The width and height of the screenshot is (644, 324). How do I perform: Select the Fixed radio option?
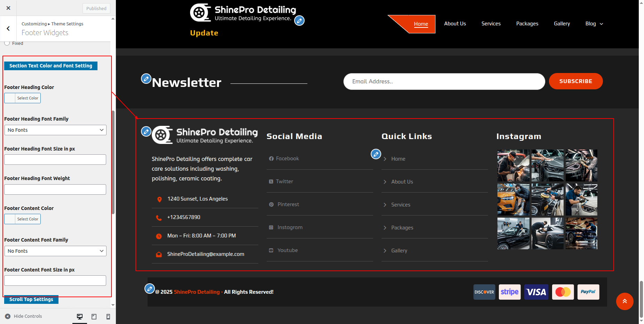tap(7, 43)
